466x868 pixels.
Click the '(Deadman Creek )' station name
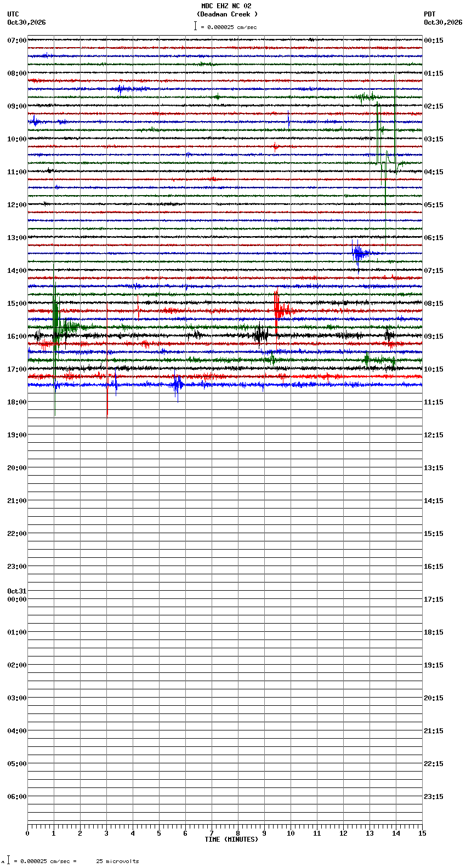point(227,14)
